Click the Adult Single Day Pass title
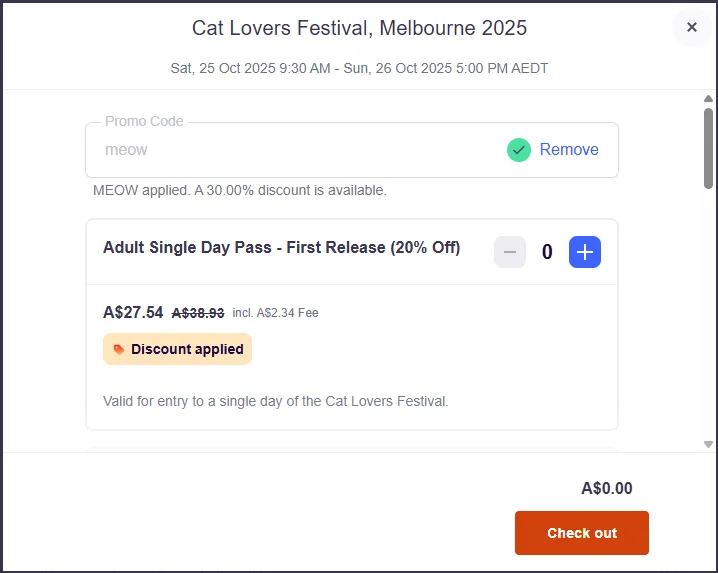This screenshot has height=573, width=718. tap(281, 247)
